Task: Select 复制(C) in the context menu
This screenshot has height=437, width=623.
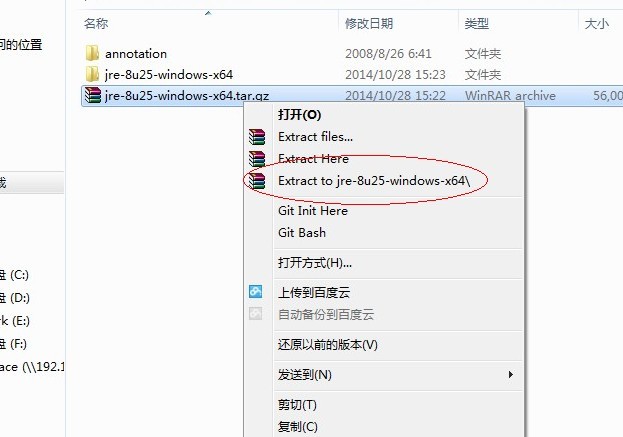Action: [x=298, y=427]
